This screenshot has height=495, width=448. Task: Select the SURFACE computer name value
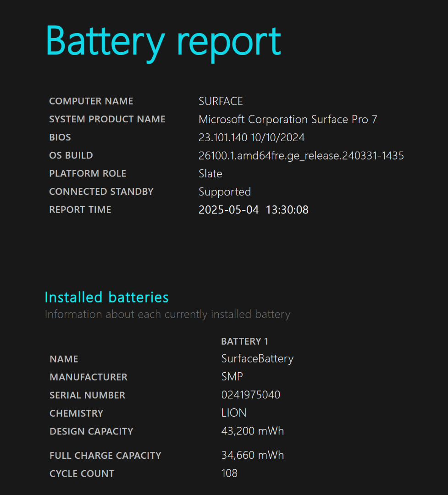pyautogui.click(x=221, y=101)
